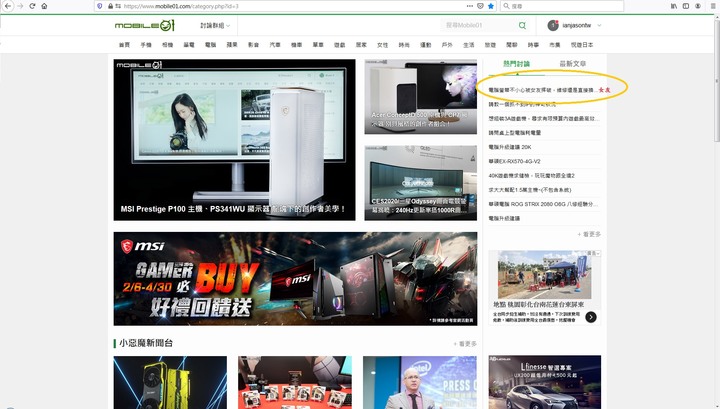720x409 pixels.
Task: Click the MSI Gamer Buy banner ad
Action: point(295,279)
